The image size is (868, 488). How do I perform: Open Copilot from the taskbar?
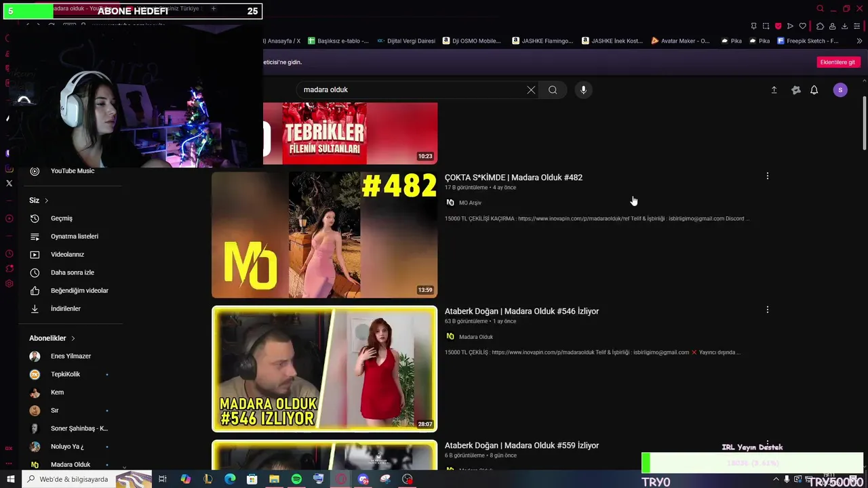185,479
